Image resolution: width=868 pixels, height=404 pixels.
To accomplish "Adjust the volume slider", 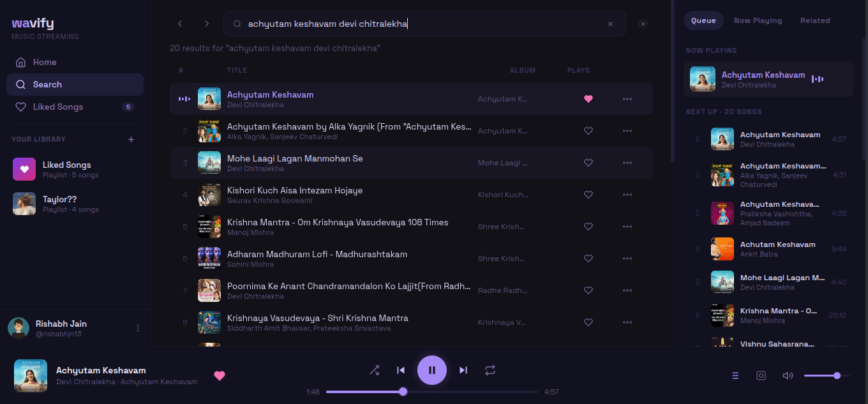I will tap(827, 376).
